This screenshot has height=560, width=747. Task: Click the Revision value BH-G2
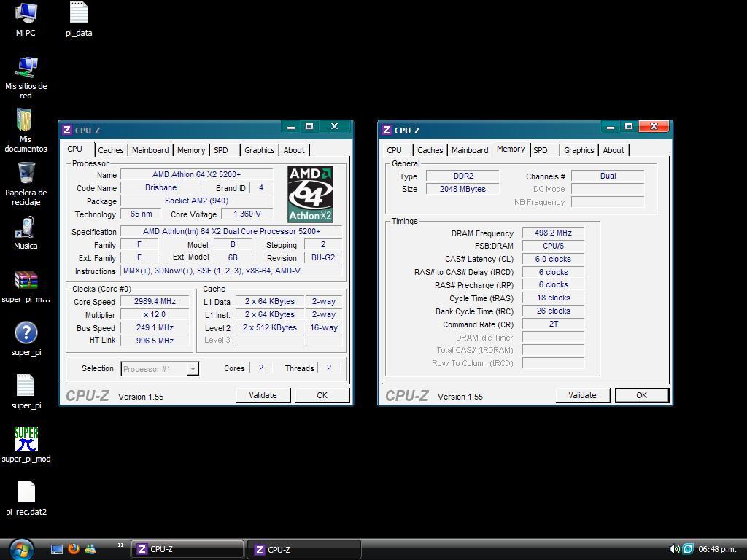pyautogui.click(x=323, y=257)
